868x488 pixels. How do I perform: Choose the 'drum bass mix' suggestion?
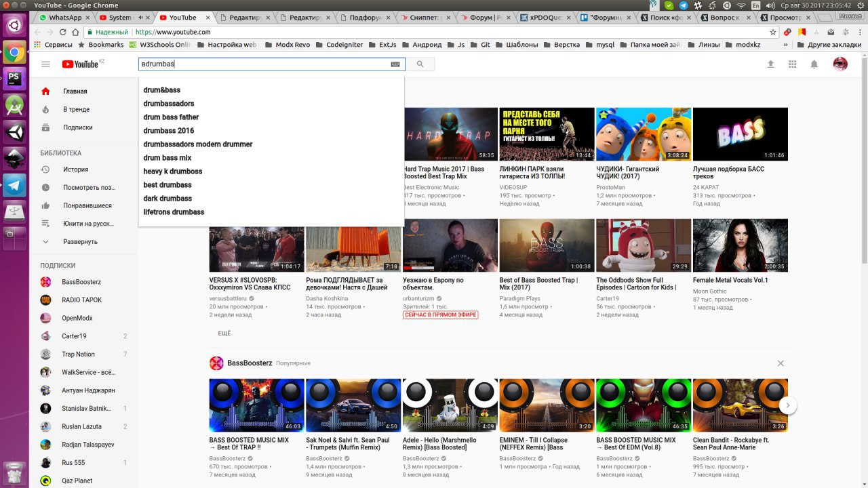click(271, 158)
